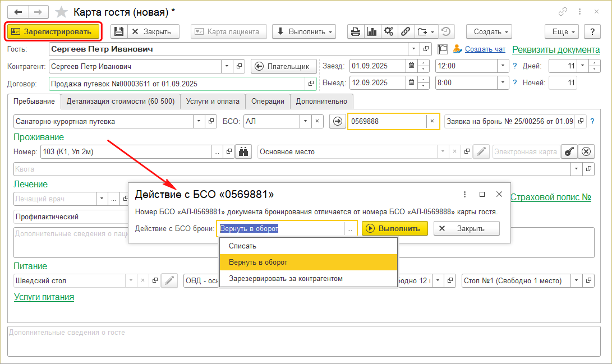This screenshot has width=612, height=364.
Task: Click the БСО number input field 0569888
Action: pos(387,121)
